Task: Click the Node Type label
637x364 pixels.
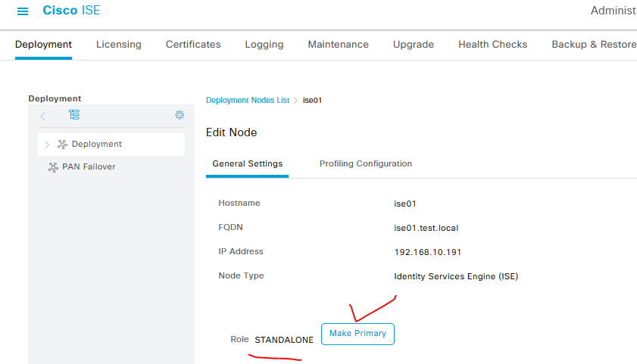Action: click(241, 275)
